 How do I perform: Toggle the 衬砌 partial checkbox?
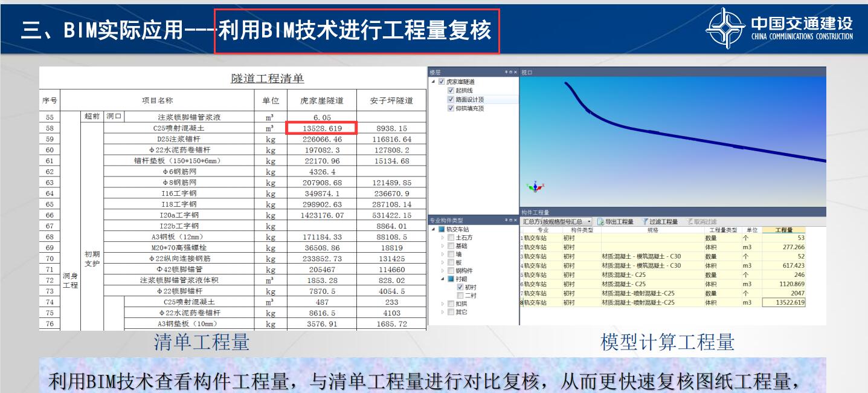[x=451, y=279]
